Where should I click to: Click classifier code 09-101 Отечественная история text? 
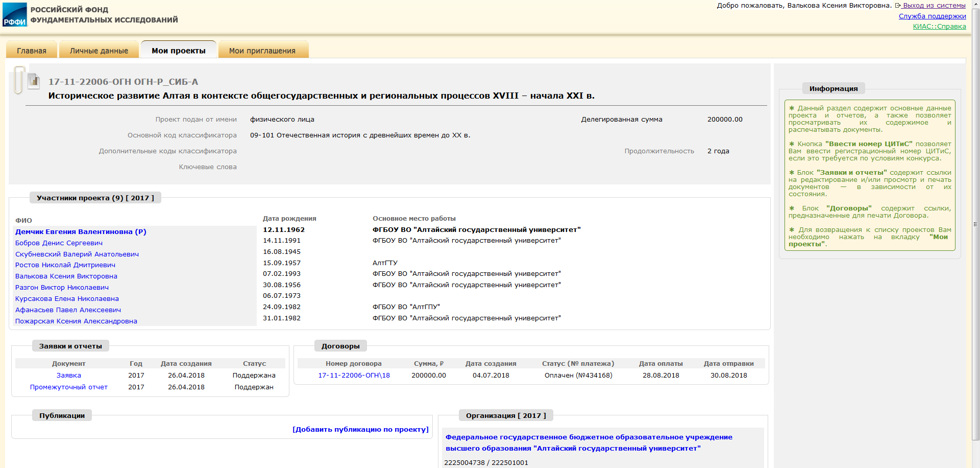[360, 135]
